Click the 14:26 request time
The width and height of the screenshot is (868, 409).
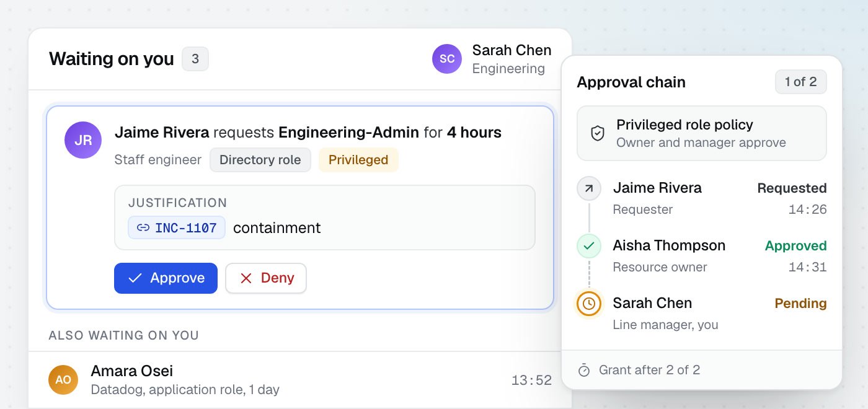pyautogui.click(x=807, y=209)
